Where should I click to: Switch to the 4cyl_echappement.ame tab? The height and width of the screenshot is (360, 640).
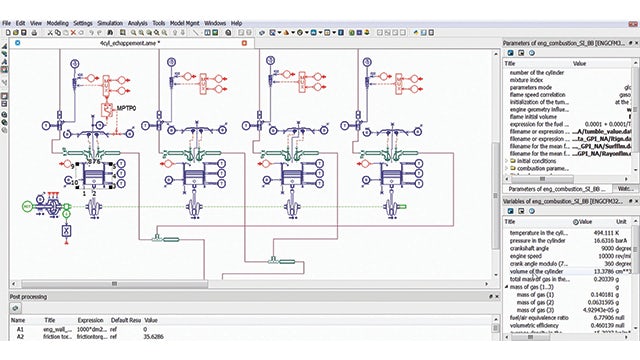(x=130, y=43)
